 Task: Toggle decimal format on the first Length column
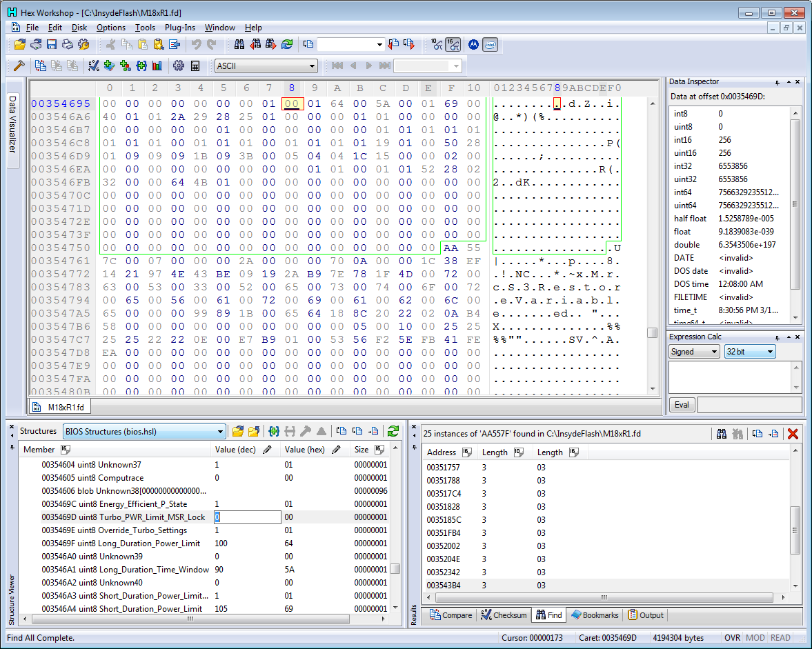click(519, 452)
